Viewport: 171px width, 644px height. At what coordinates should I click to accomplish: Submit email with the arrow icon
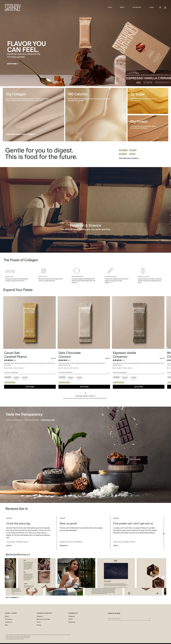(x=150, y=618)
